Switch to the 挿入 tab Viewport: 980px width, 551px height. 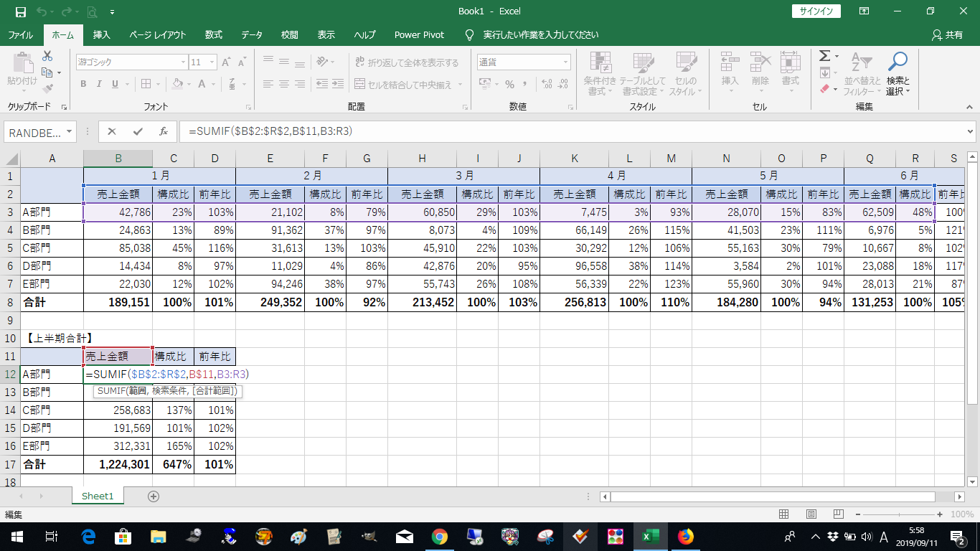tap(102, 35)
